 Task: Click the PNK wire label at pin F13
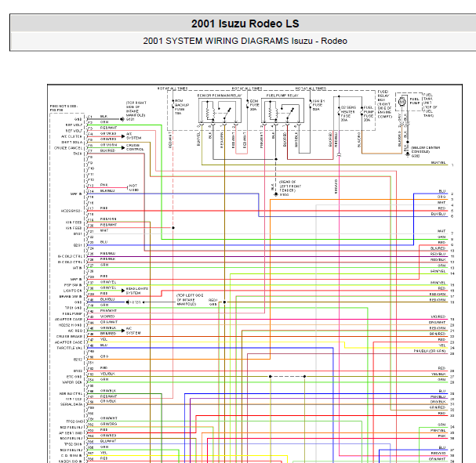click(104, 185)
